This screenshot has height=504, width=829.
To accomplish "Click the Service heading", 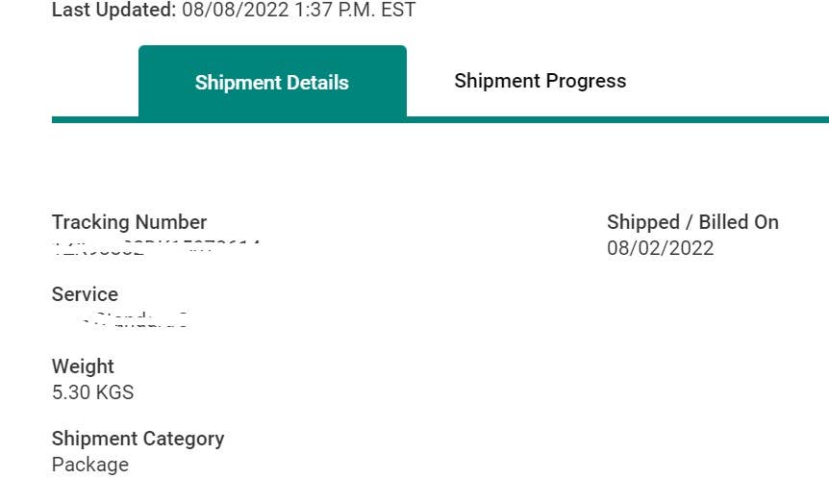I will tap(85, 294).
